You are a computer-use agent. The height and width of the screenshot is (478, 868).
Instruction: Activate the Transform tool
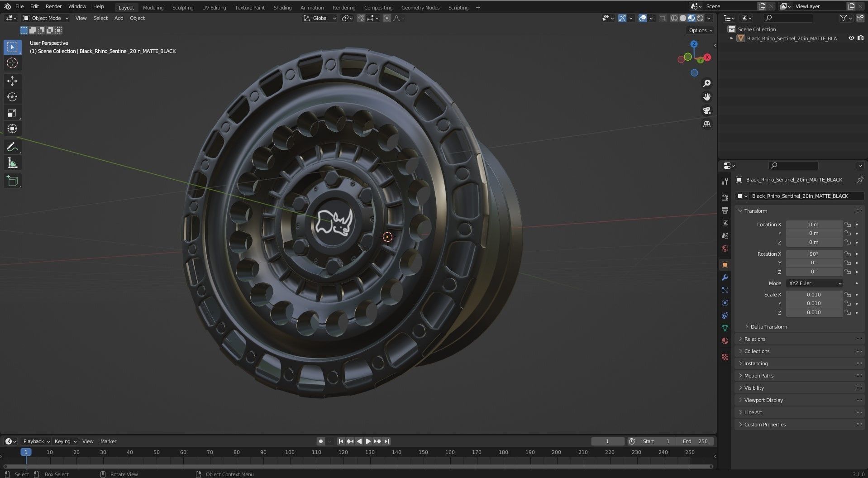[12, 129]
